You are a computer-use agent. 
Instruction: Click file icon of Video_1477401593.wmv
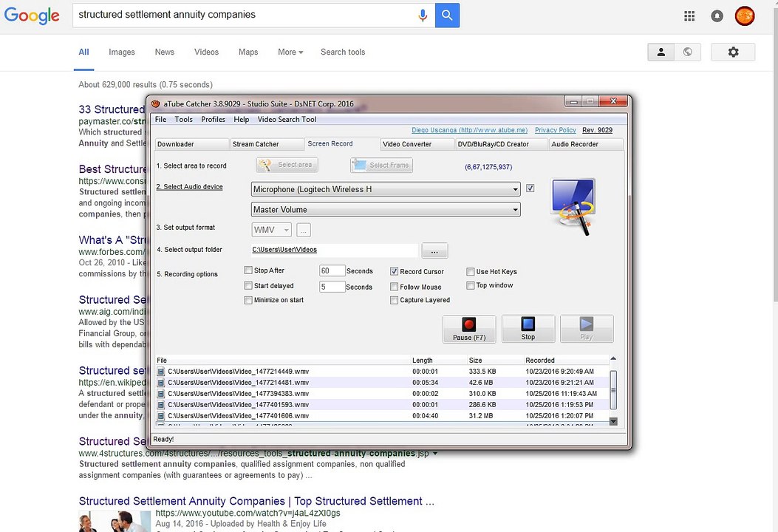(x=161, y=404)
